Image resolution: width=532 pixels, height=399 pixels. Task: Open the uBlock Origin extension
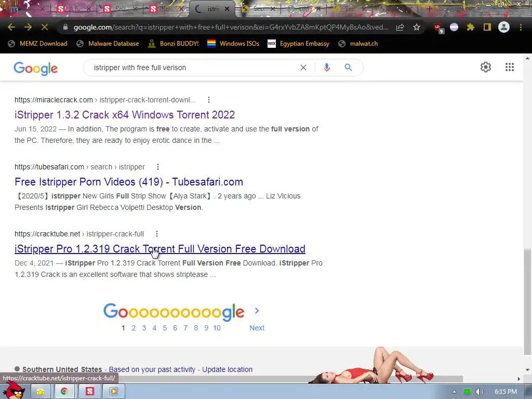pyautogui.click(x=438, y=28)
